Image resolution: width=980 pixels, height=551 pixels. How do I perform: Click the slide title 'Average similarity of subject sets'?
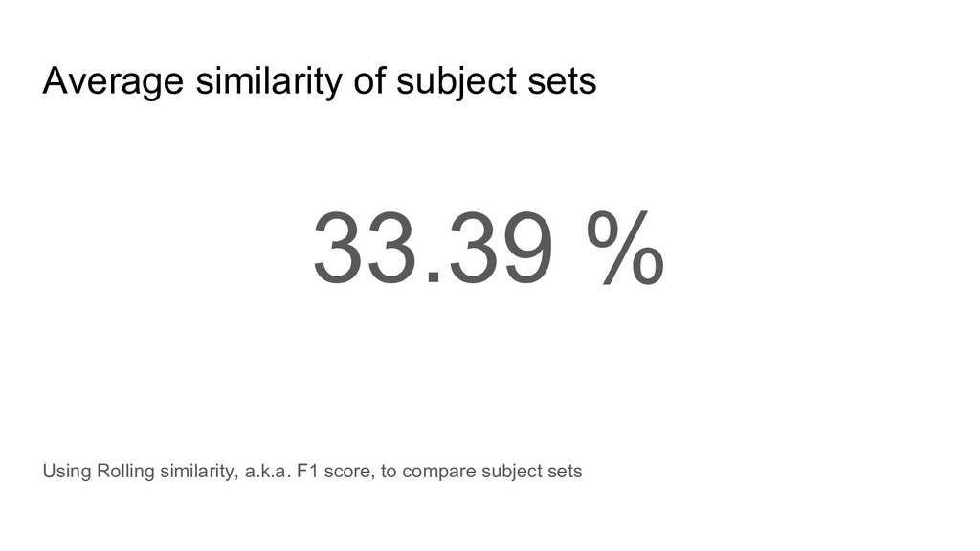click(x=319, y=82)
